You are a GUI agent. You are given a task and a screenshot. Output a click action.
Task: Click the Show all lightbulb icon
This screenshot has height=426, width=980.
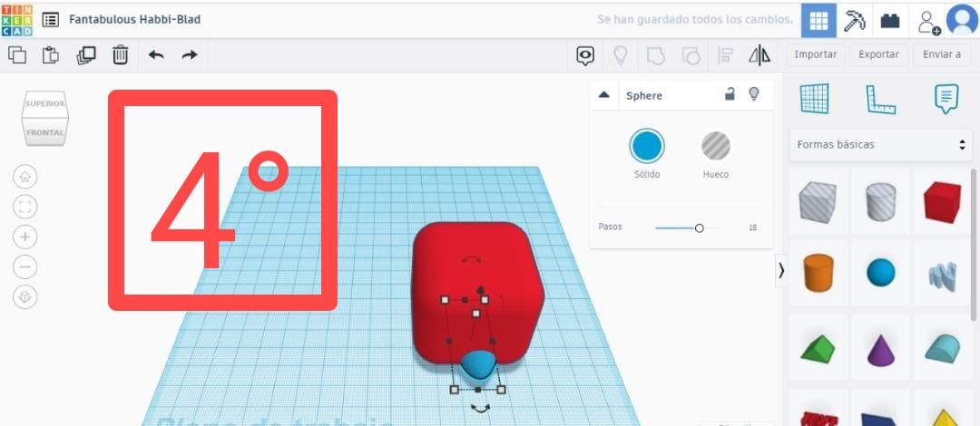(x=620, y=55)
